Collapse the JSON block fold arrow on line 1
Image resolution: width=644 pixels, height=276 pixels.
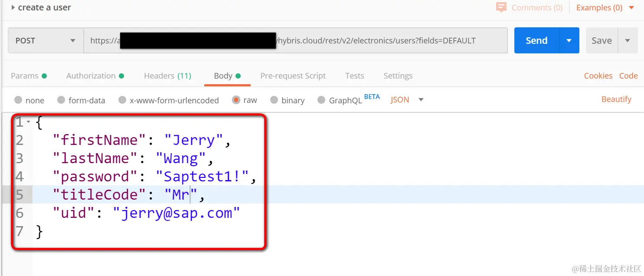tap(29, 122)
